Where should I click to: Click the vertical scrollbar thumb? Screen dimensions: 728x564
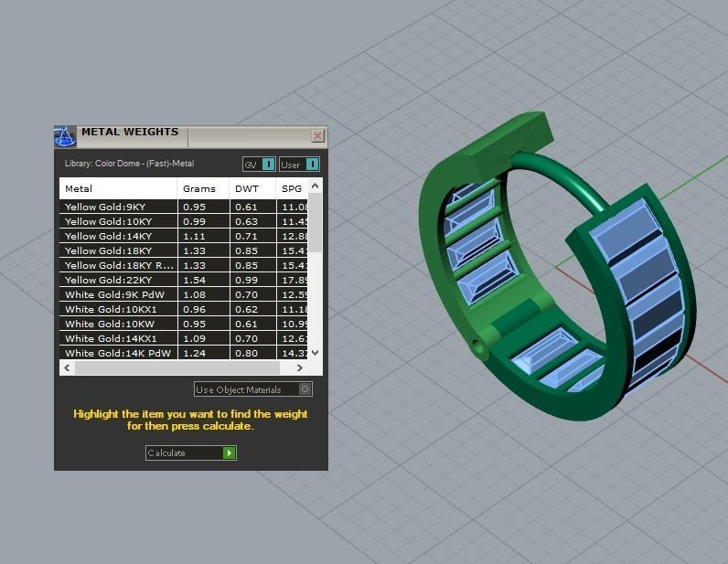click(x=316, y=222)
